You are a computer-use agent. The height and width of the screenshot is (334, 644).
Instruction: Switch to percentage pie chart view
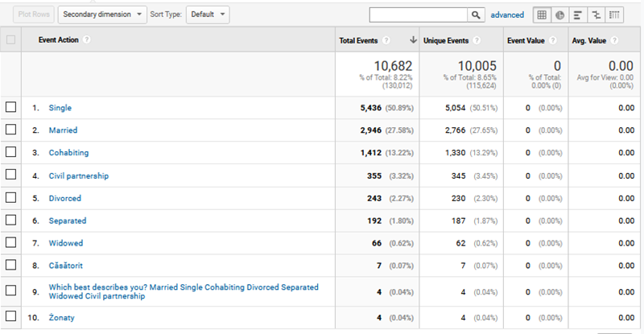(x=559, y=14)
